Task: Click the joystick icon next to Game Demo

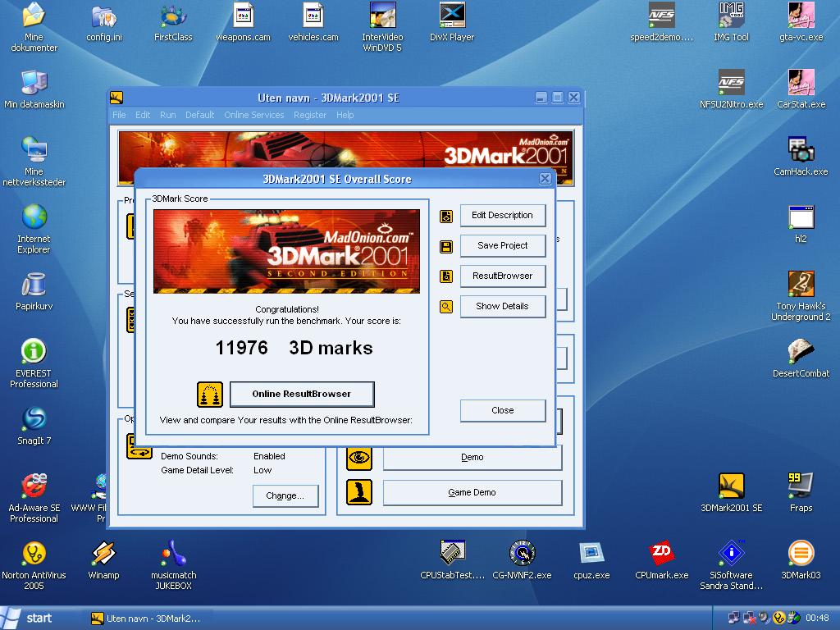Action: (359, 492)
